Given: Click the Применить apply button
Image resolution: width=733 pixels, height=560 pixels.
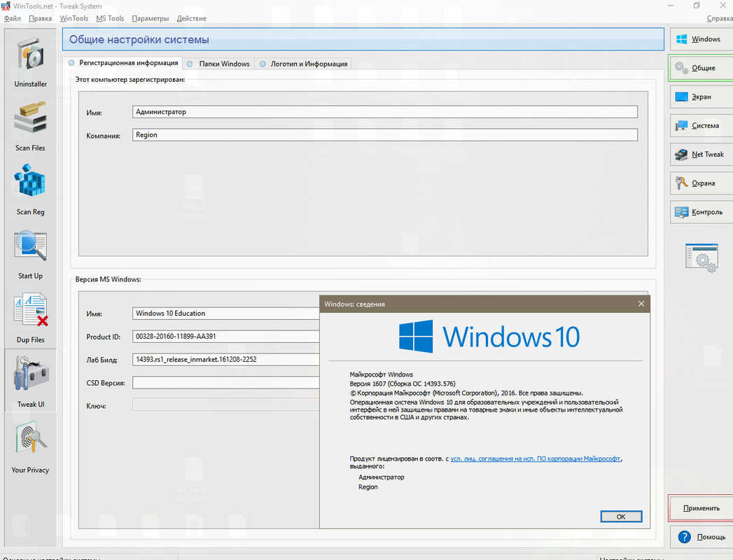Looking at the screenshot, I should tap(701, 508).
